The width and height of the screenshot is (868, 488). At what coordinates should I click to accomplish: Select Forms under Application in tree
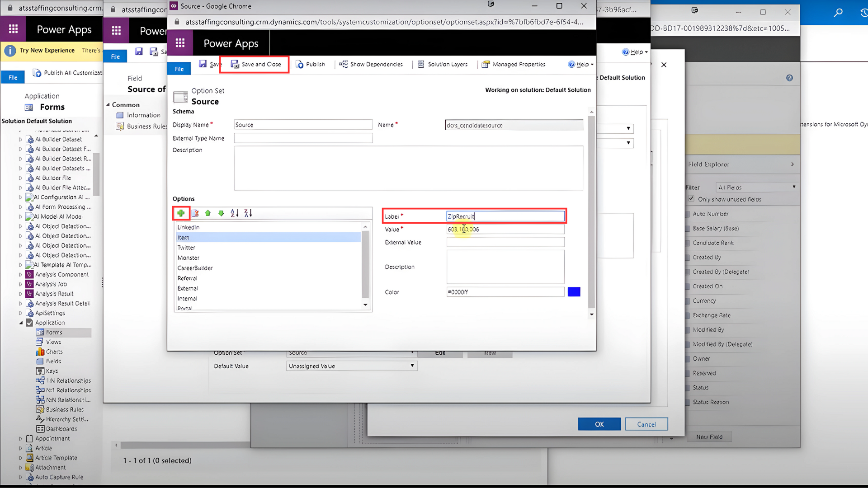click(x=54, y=333)
